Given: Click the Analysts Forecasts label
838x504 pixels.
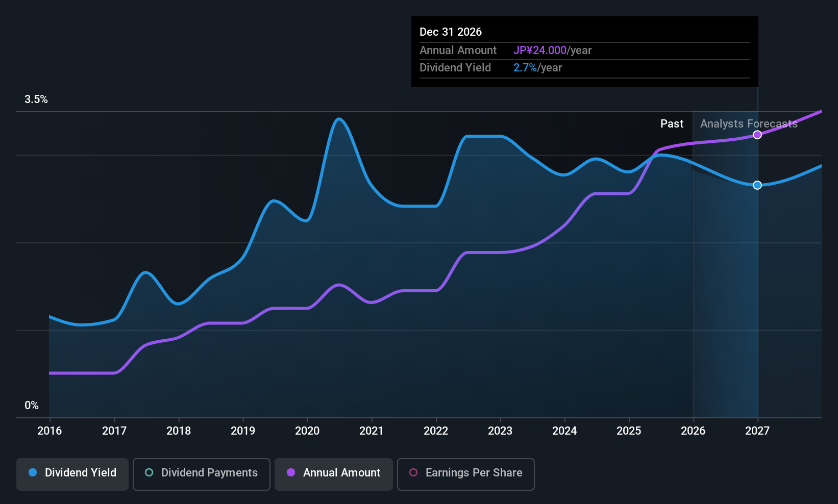Looking at the screenshot, I should click(749, 124).
